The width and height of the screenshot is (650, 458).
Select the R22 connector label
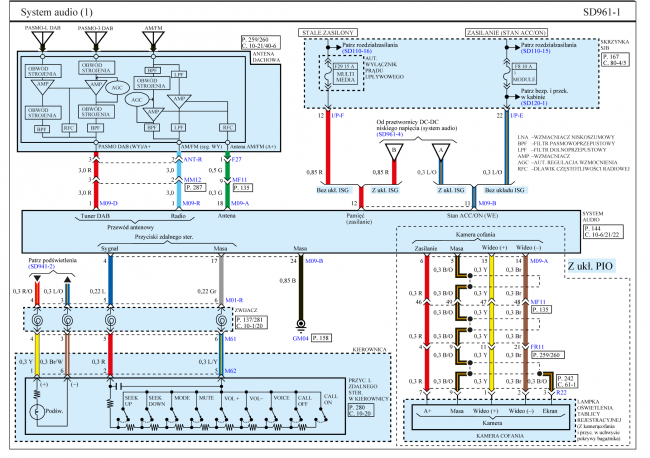561,393
